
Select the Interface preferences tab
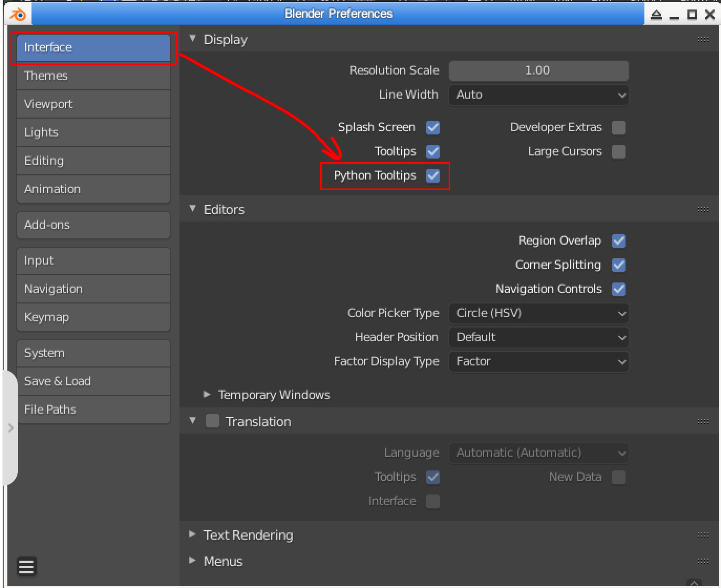(93, 48)
